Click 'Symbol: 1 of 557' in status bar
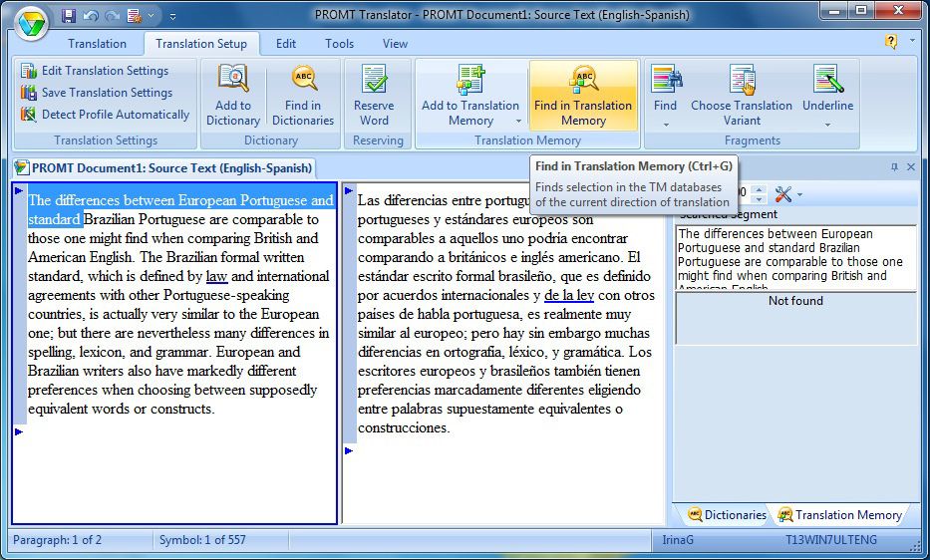930x560 pixels. point(202,540)
